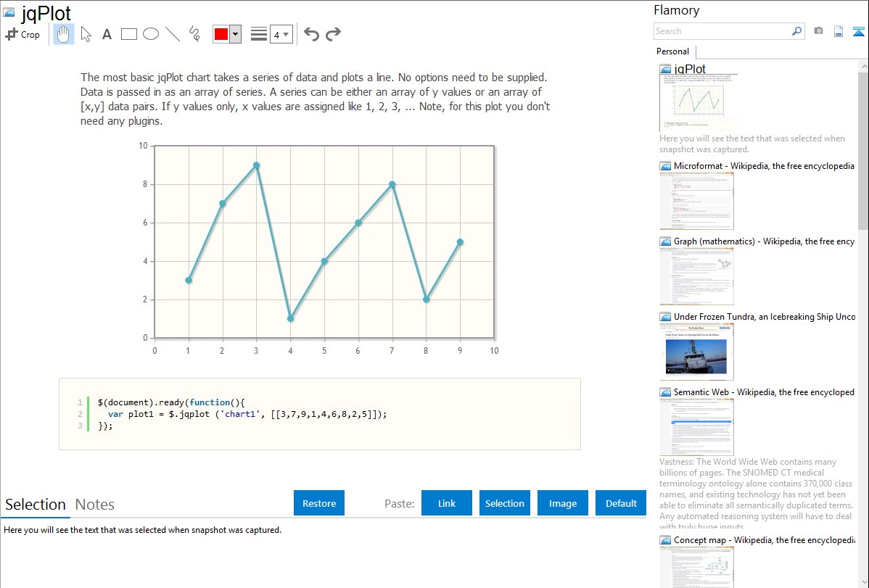Click the line thickness icon
Image resolution: width=869 pixels, height=588 pixels.
(x=258, y=34)
